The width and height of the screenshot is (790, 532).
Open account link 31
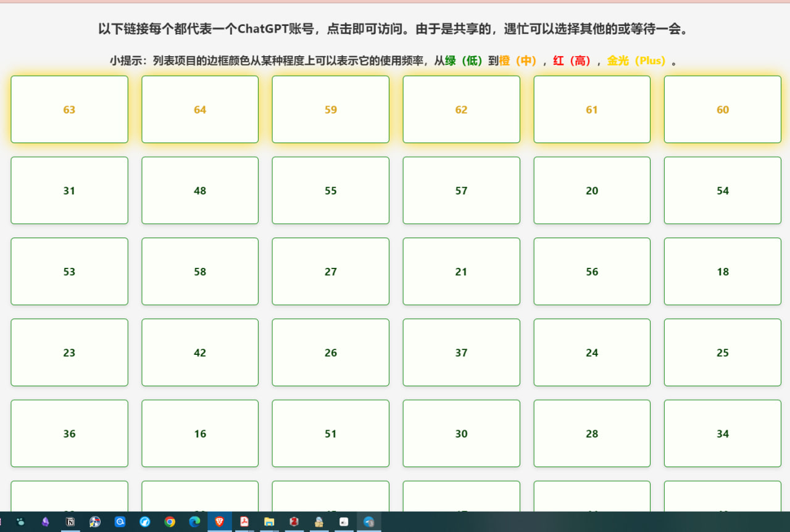(x=69, y=190)
